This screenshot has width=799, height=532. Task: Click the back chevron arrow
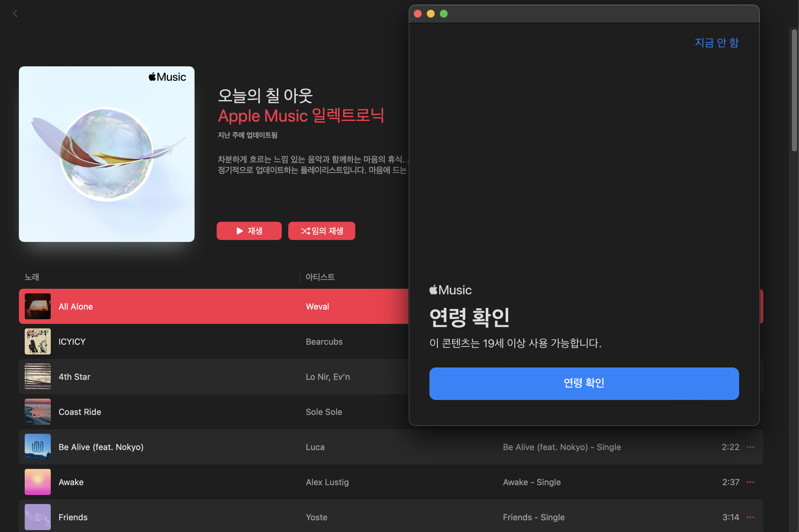[15, 14]
